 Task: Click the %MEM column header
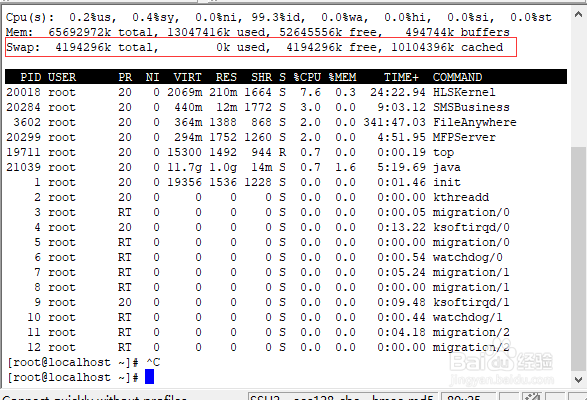(x=342, y=77)
